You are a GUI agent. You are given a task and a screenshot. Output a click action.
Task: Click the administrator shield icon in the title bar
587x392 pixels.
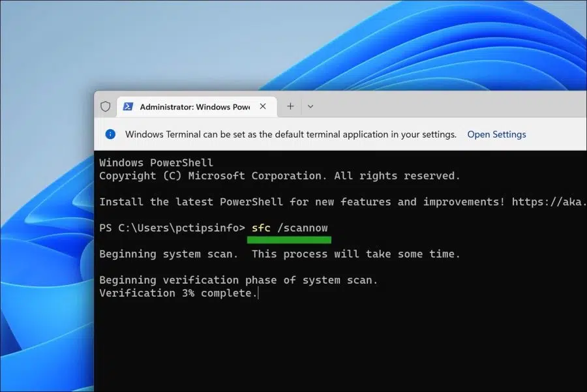coord(106,107)
